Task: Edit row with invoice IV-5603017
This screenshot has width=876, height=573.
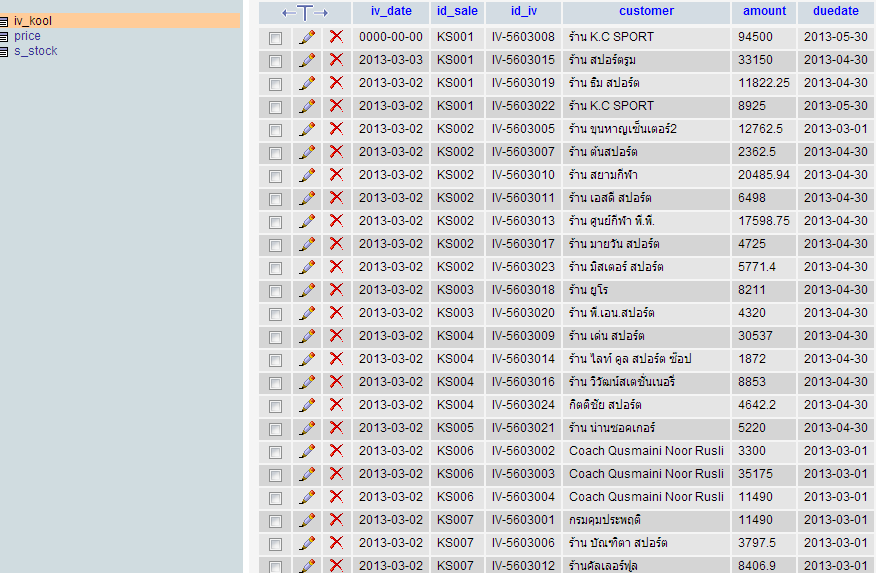Action: (307, 244)
